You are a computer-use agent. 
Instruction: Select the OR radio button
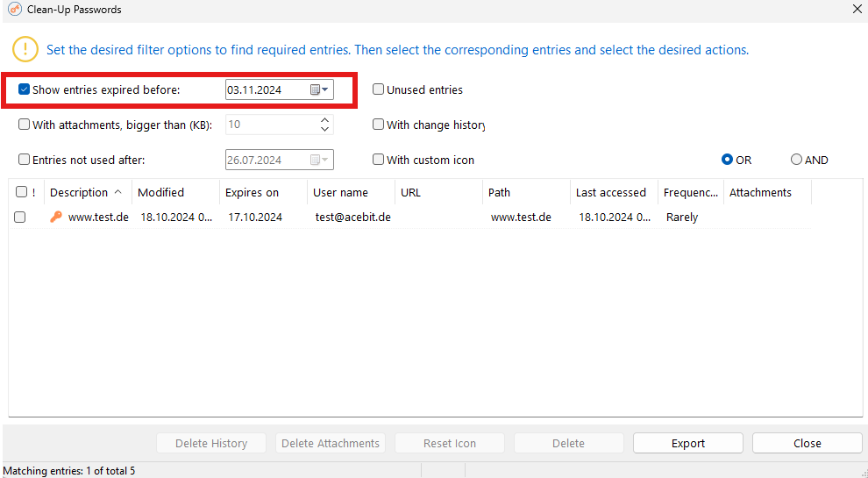(x=728, y=160)
